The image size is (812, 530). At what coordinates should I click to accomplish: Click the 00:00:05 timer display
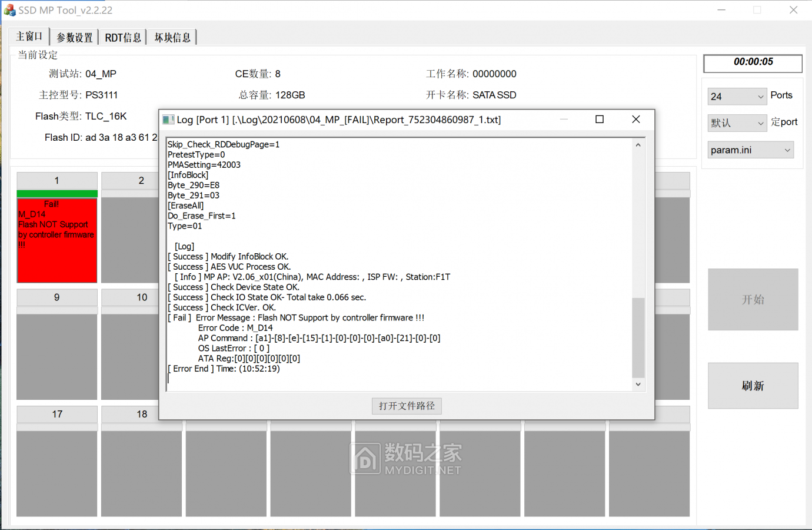click(753, 62)
